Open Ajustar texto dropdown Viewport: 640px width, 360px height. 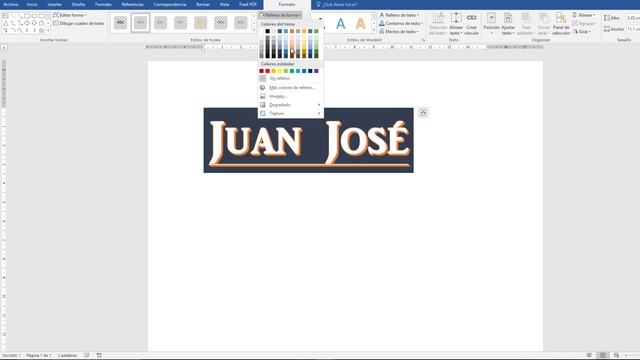pos(508,23)
